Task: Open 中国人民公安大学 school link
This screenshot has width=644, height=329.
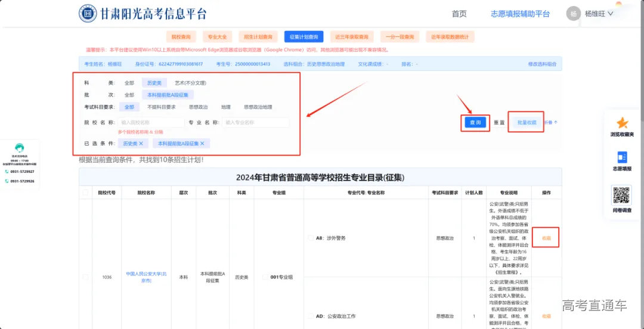Action: click(146, 277)
